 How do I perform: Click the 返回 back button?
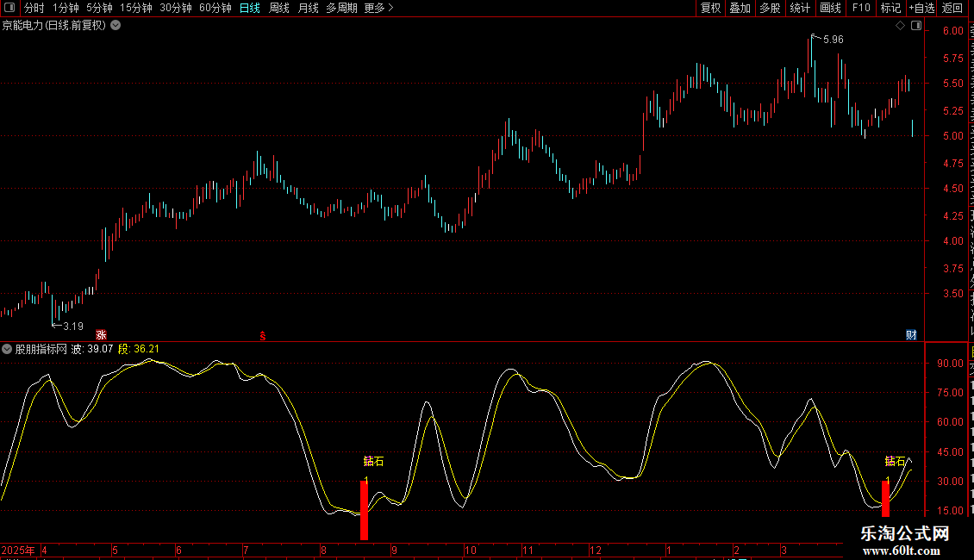[x=952, y=8]
